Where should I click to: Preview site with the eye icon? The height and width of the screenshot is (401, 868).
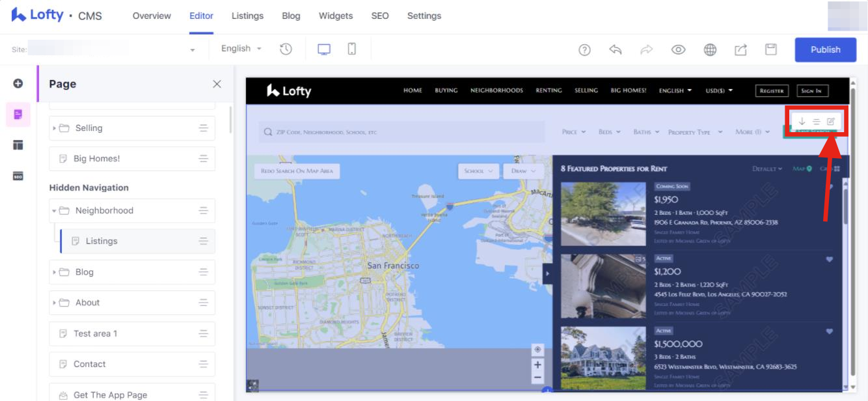coord(679,49)
